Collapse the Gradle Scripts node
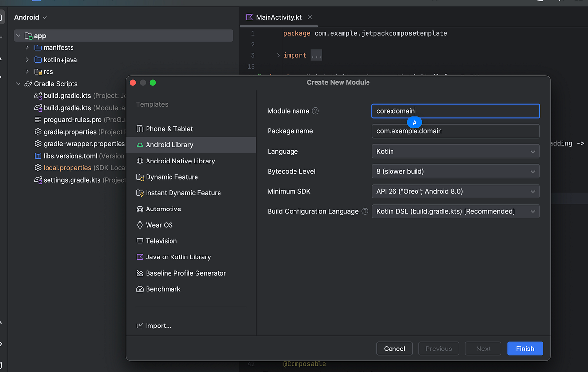588x372 pixels. coord(18,84)
